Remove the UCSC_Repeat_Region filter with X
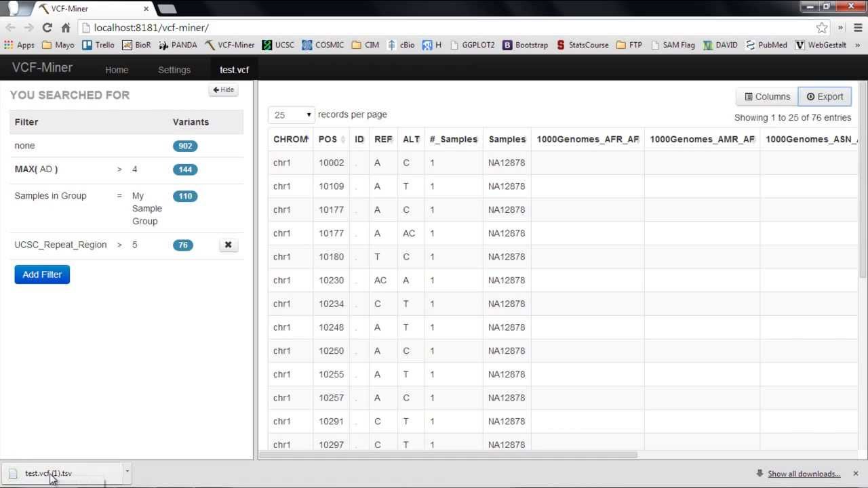 click(229, 245)
